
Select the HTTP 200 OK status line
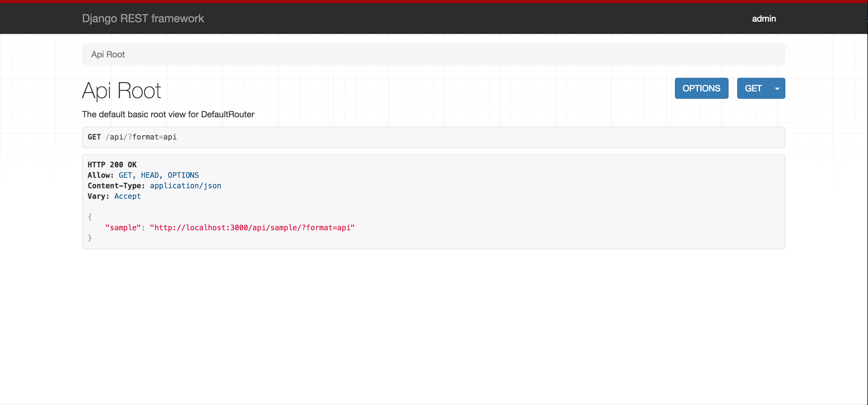[112, 165]
